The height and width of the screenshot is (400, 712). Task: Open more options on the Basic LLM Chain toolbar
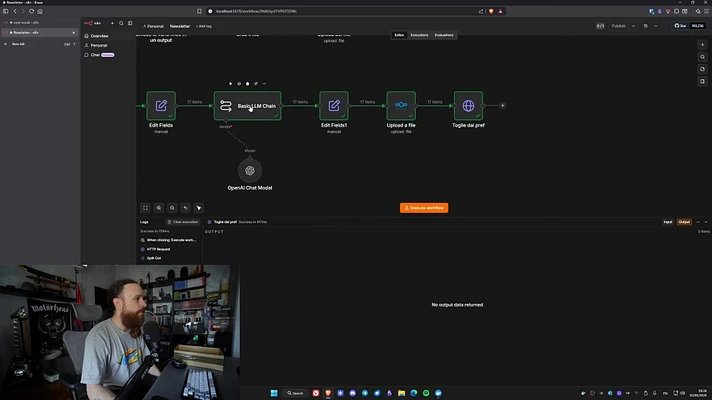[264, 84]
